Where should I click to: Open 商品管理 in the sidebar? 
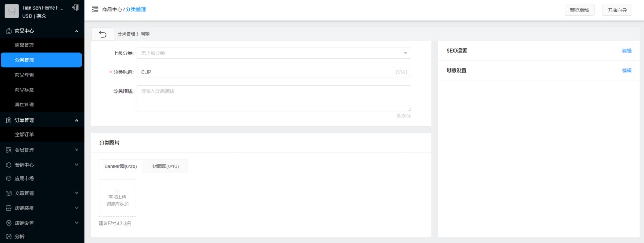coord(25,45)
